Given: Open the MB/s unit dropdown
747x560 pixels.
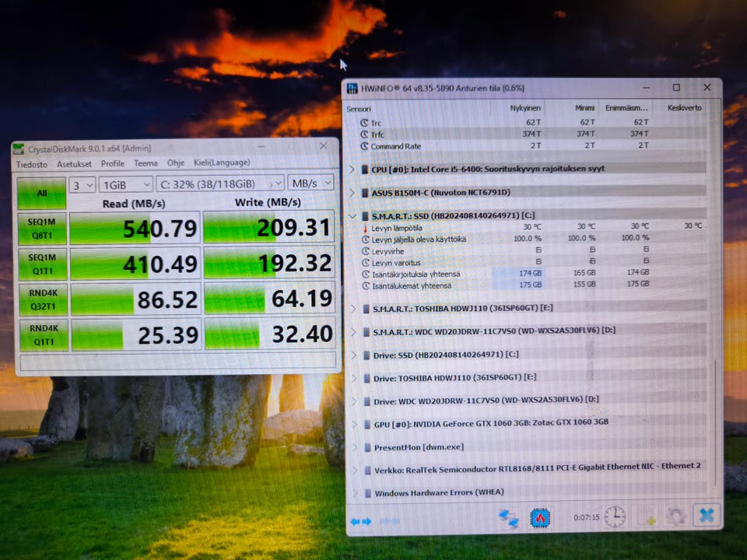Looking at the screenshot, I should tap(311, 183).
